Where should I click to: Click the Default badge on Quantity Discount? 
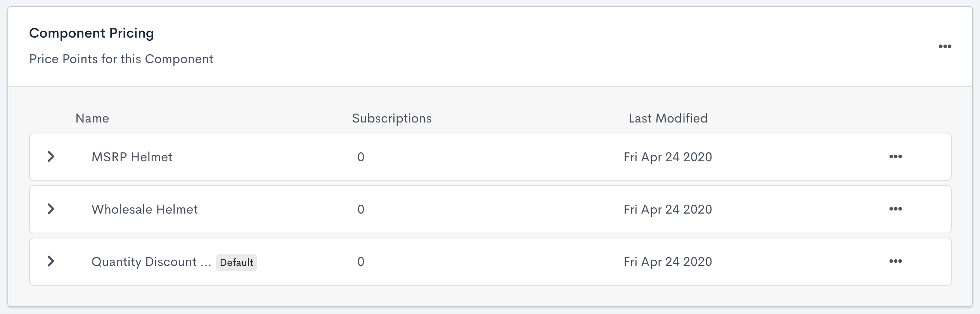coord(236,262)
